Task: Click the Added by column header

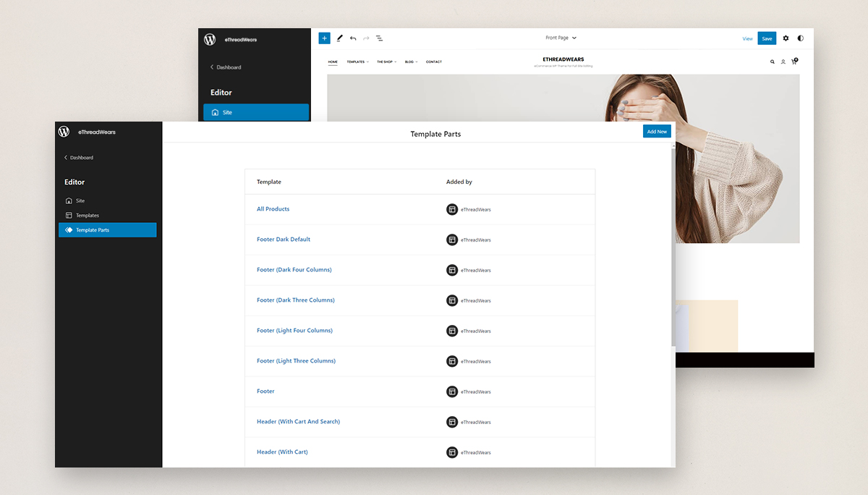Action: [x=459, y=182]
